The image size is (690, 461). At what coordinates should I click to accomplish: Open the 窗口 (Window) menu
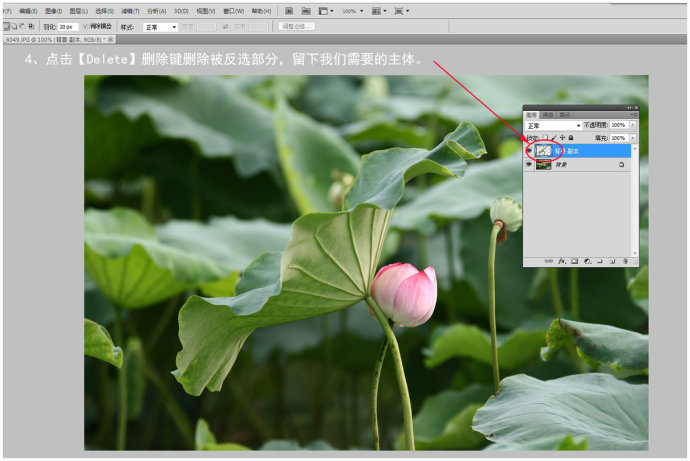[232, 10]
